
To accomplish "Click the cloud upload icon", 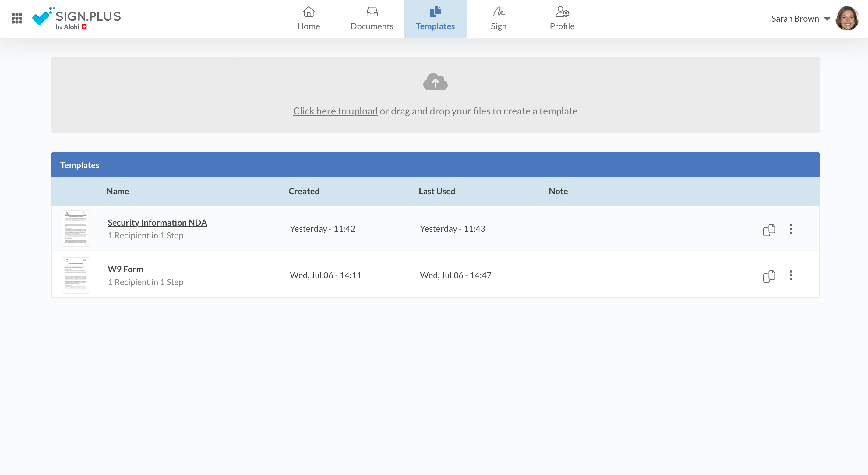I will (x=435, y=82).
